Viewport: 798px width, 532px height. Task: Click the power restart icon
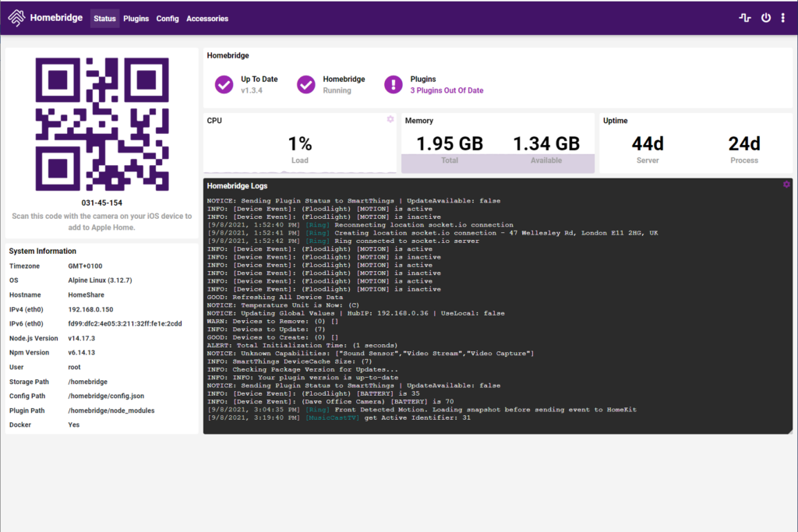pos(766,18)
